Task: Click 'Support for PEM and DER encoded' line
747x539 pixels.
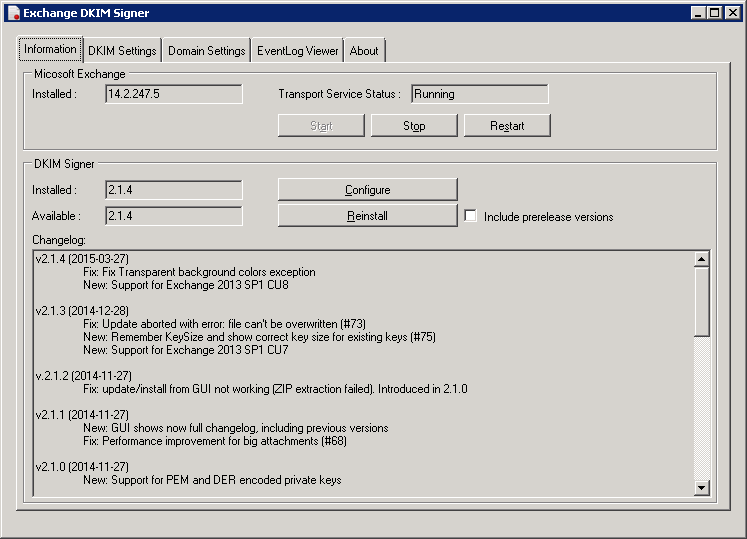Action: pos(212,480)
